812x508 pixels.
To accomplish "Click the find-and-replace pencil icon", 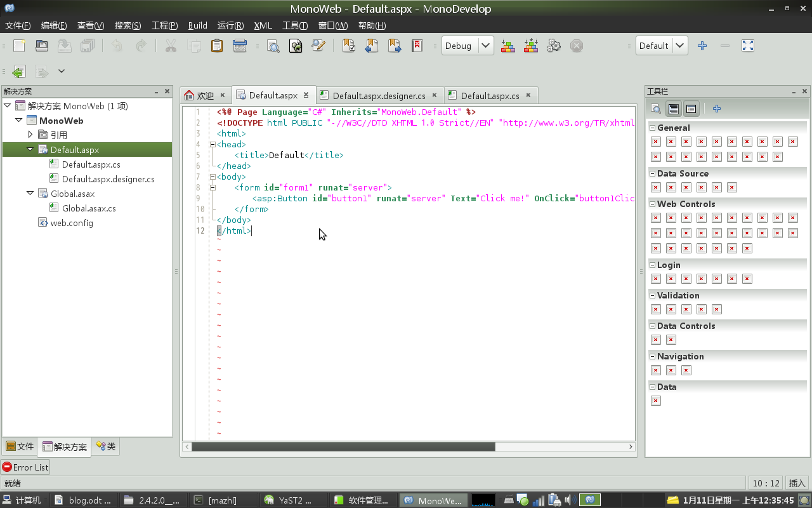I will [x=318, y=46].
